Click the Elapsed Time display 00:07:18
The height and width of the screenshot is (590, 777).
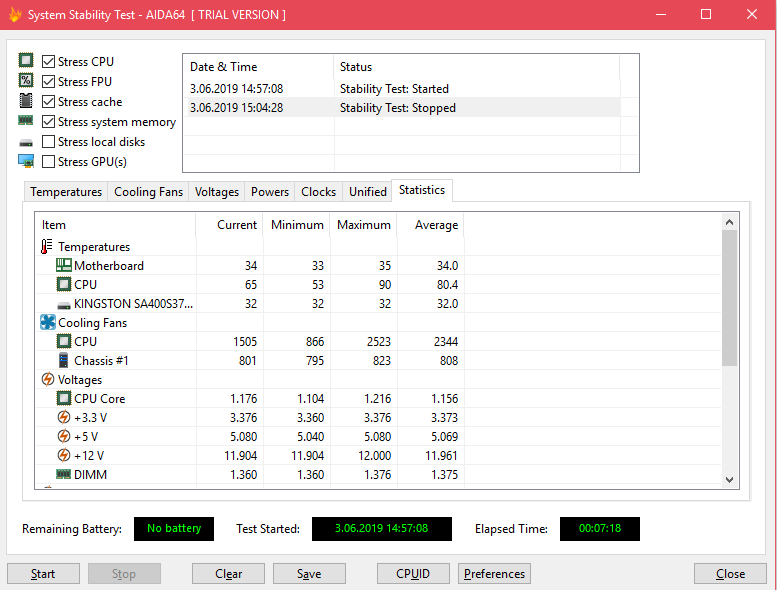600,529
